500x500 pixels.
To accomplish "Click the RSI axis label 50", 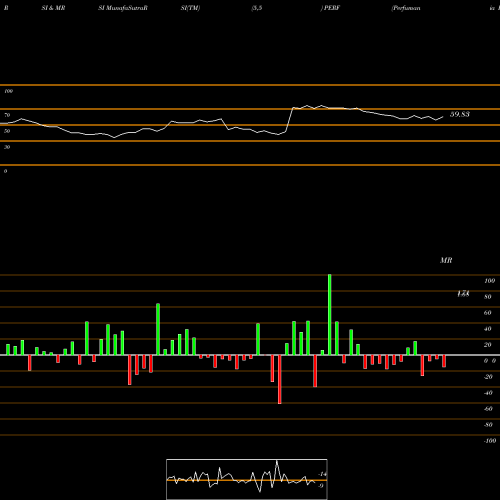I will (7, 131).
